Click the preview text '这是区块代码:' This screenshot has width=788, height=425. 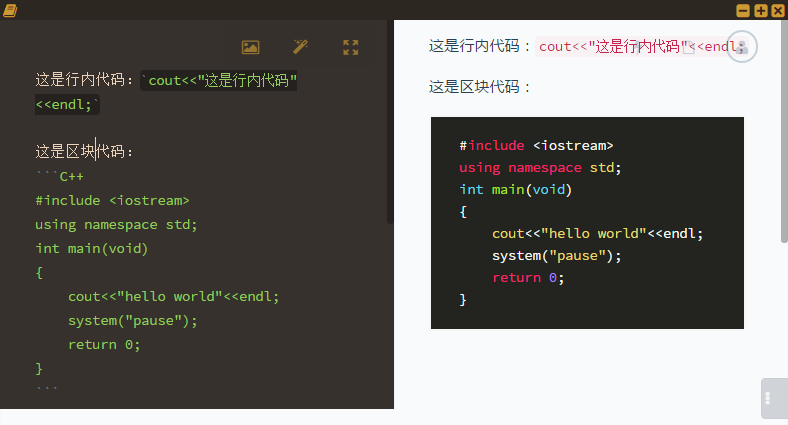(x=479, y=87)
